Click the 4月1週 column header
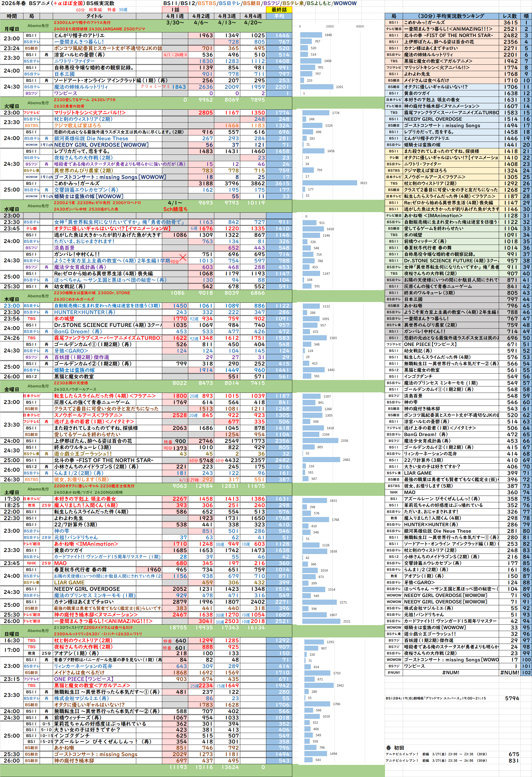This screenshot has width=532, height=777. click(x=175, y=16)
